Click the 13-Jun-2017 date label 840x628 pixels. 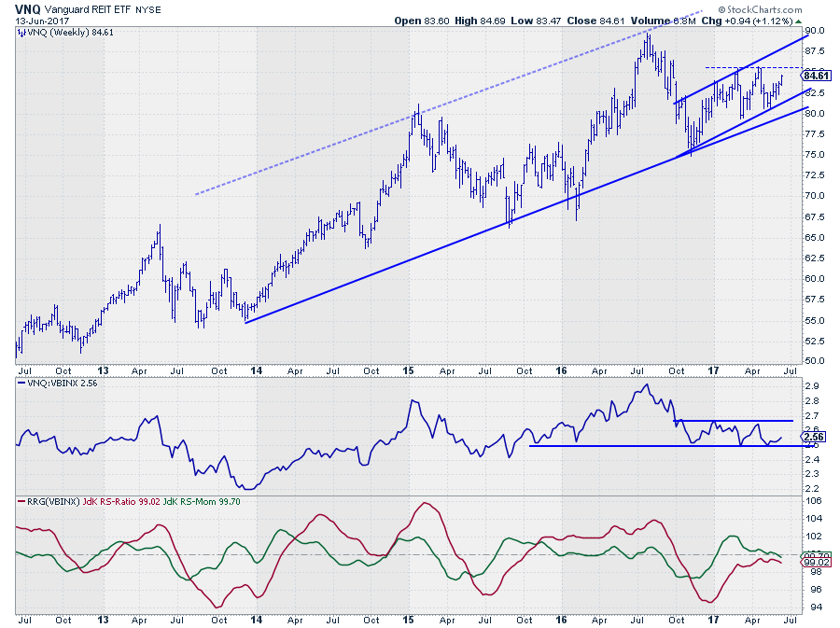[42, 21]
